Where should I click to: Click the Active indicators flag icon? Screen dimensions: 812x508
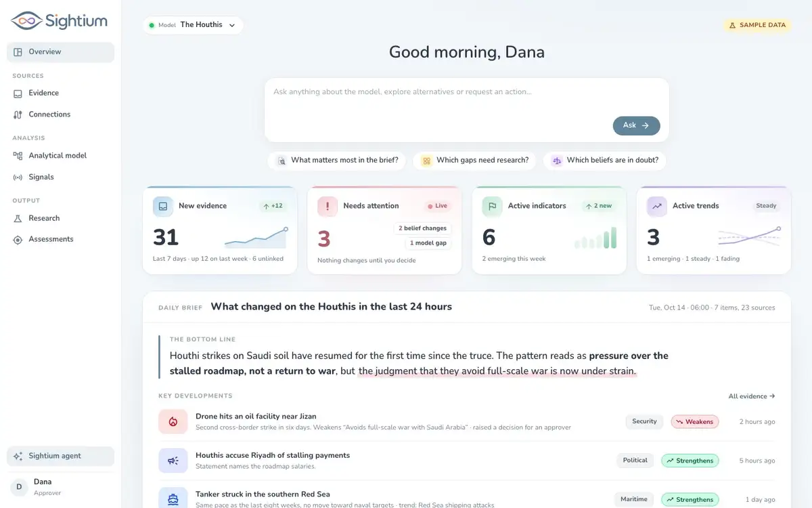(x=492, y=206)
